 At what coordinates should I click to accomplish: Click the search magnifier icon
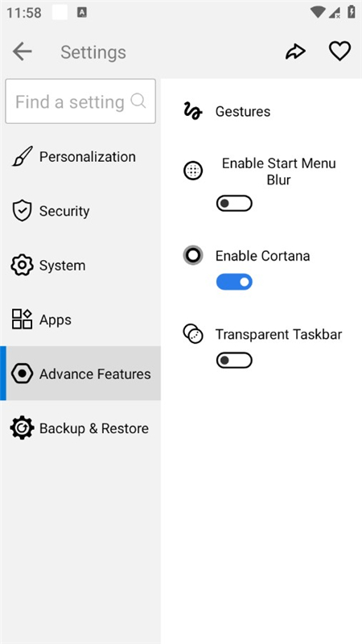point(138,101)
